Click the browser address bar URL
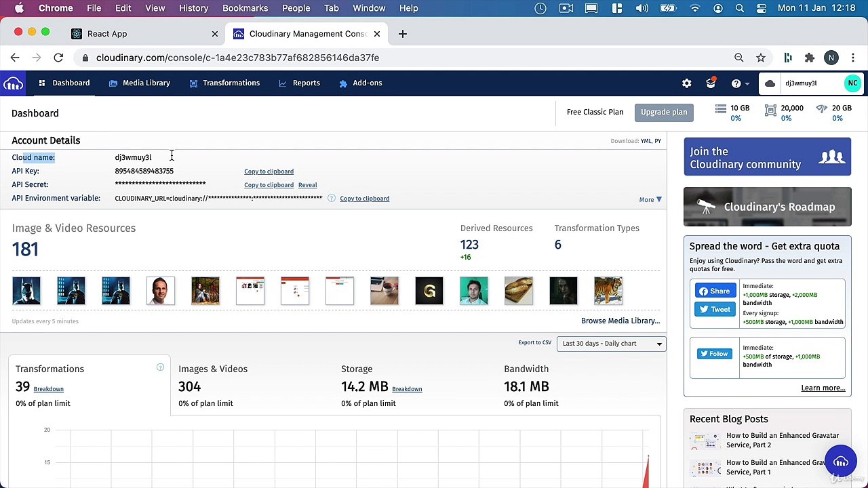This screenshot has height=488, width=868. [x=237, y=58]
